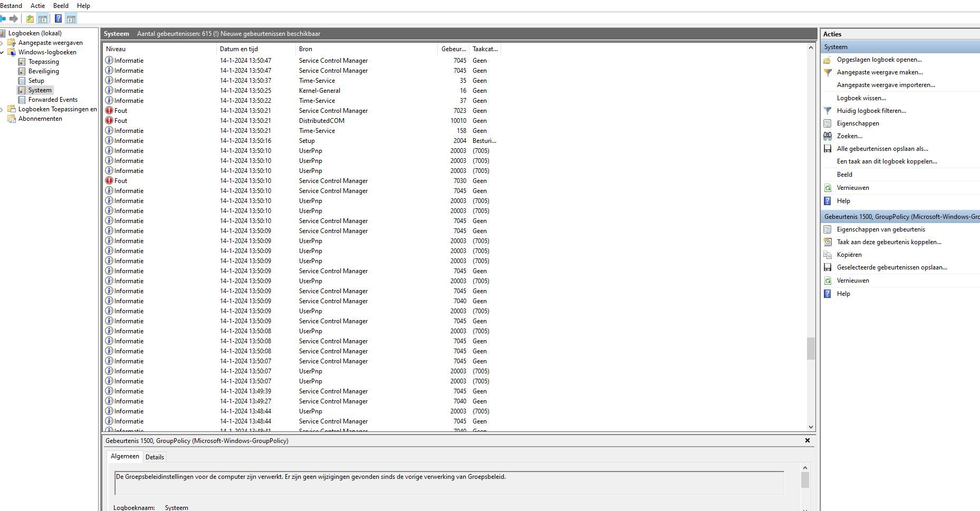
Task: Expand Logboeken Toepassingen en services node
Action: tap(2, 109)
